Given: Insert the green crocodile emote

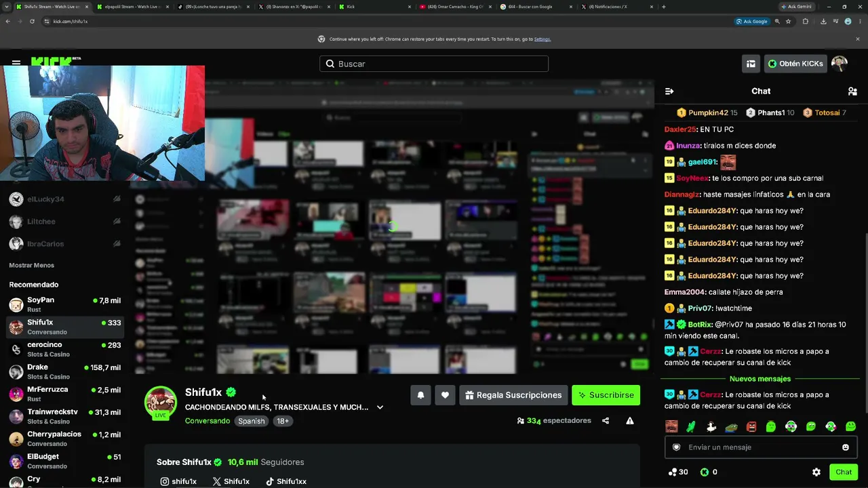Looking at the screenshot, I should 691,427.
